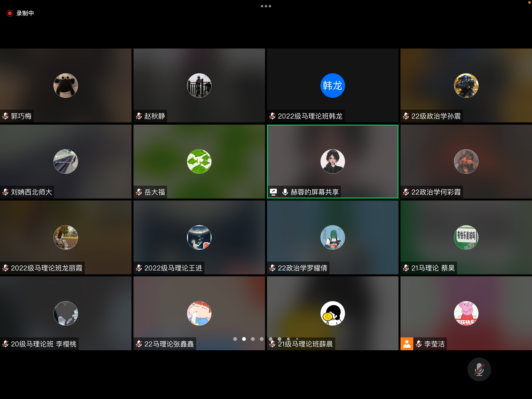Click the red recording indicator icon
The height and width of the screenshot is (399, 532).
pyautogui.click(x=10, y=13)
